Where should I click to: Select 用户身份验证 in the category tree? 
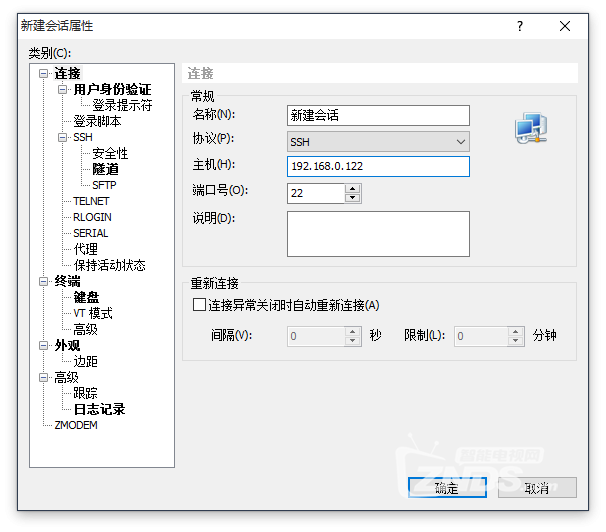pos(112,90)
